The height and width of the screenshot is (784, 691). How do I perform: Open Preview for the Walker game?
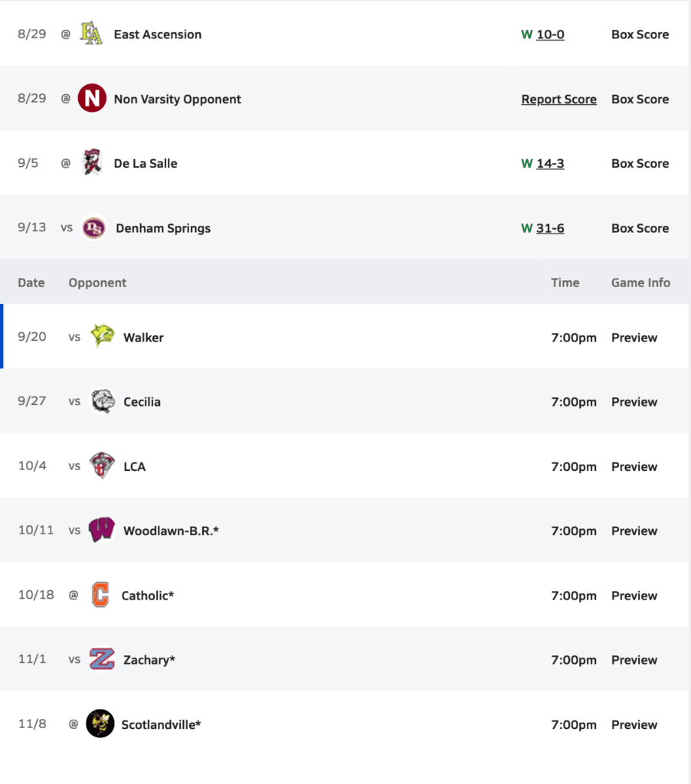click(634, 338)
